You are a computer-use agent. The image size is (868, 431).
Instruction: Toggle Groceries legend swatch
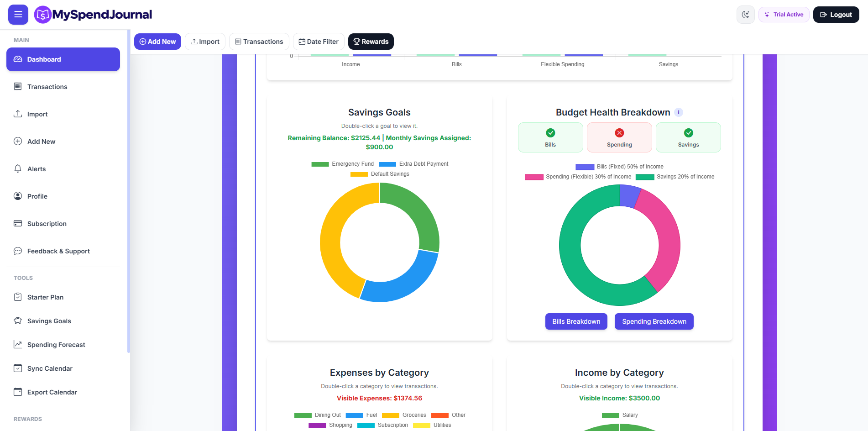(391, 415)
